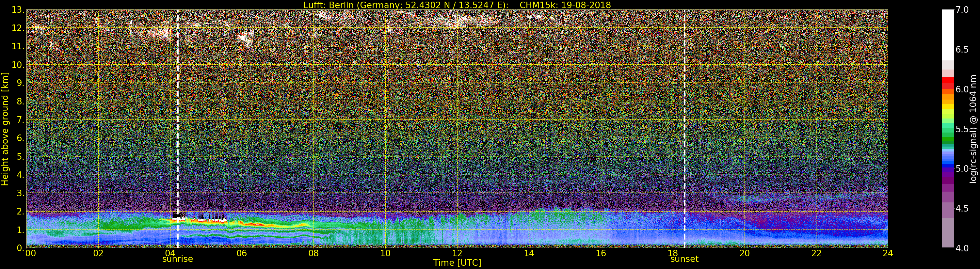
Task: Click the colorbar tick value 5.5
Action: 962,129
